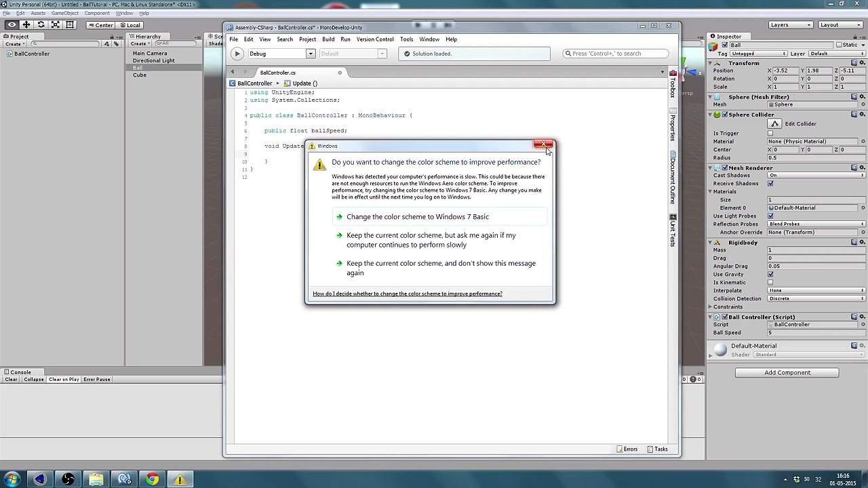
Task: Open the Build menu in MonoDevelop
Action: tap(328, 39)
